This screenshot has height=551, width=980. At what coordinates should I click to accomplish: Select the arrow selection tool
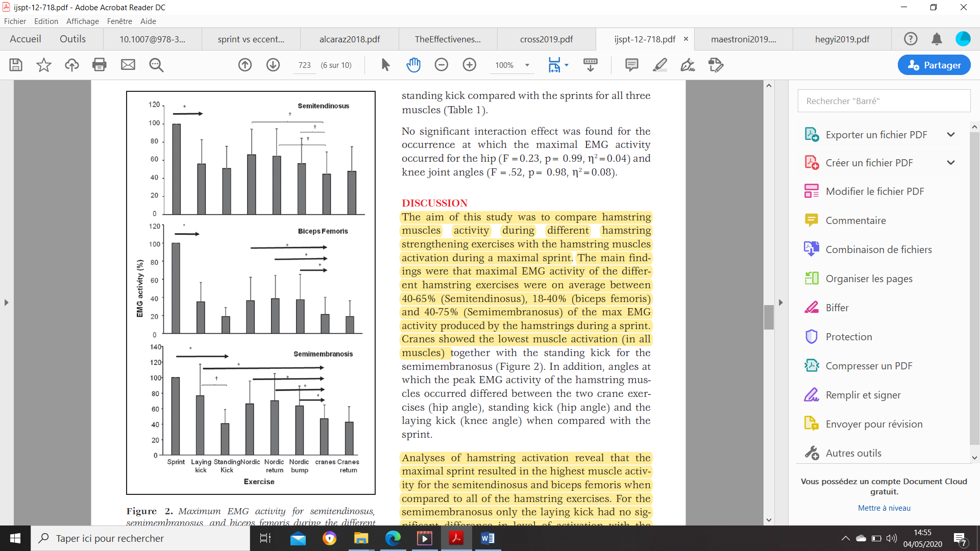tap(385, 65)
